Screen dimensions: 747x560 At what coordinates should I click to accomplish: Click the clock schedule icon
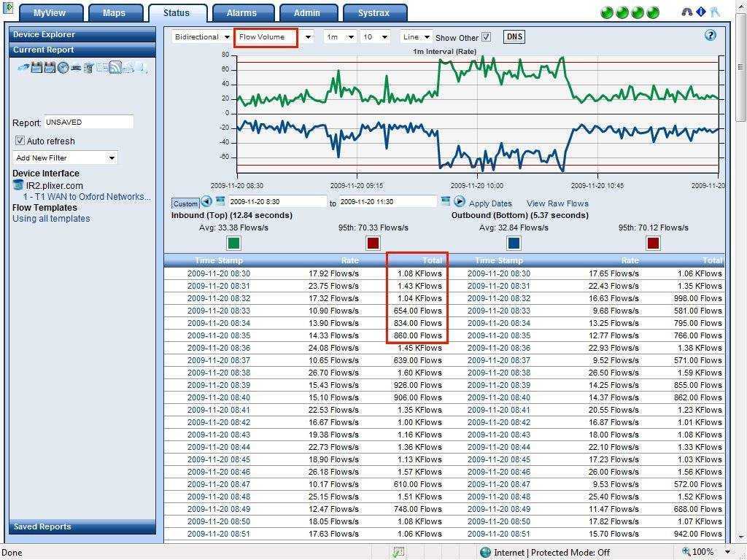click(63, 68)
